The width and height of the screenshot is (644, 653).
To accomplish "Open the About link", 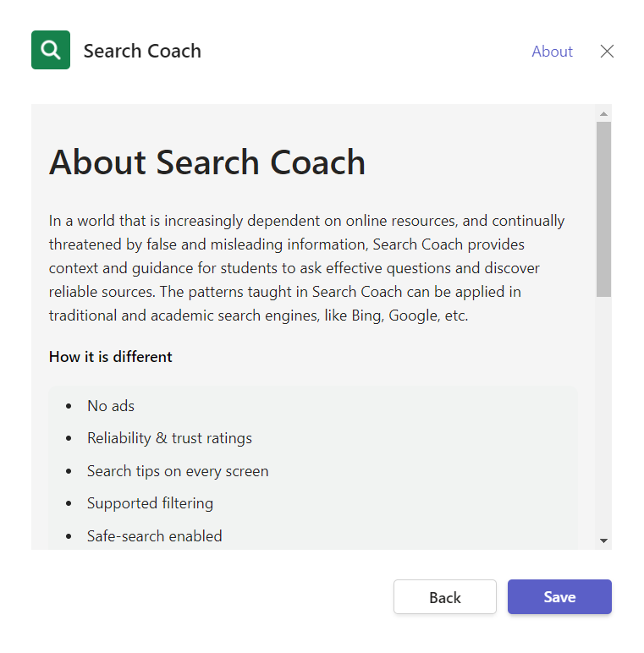I will click(552, 52).
